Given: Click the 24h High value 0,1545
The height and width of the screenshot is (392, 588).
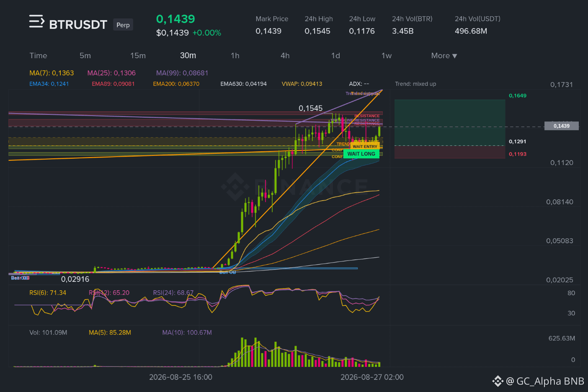Looking at the screenshot, I should click(317, 31).
